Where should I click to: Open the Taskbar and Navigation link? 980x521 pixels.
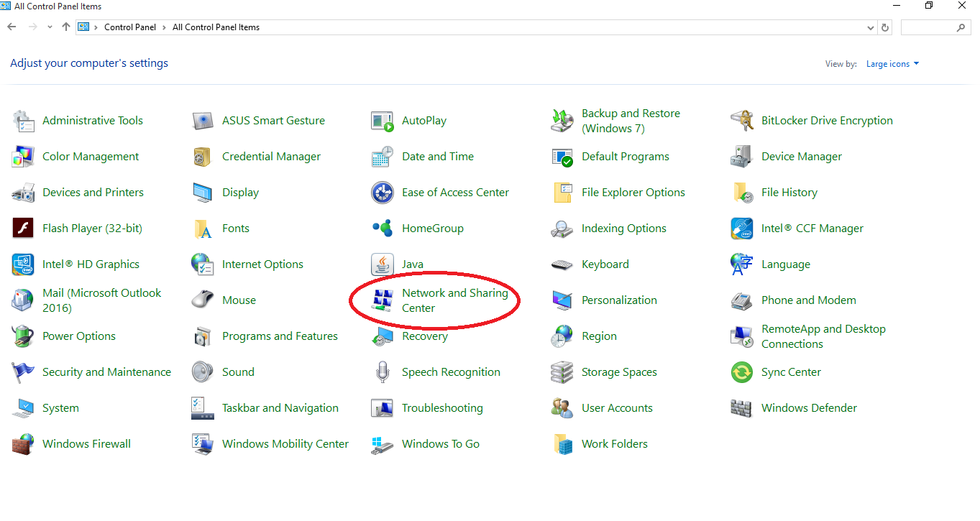coord(280,408)
